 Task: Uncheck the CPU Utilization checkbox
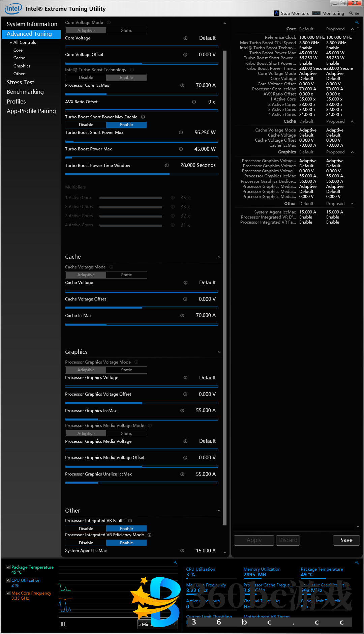coord(8,580)
